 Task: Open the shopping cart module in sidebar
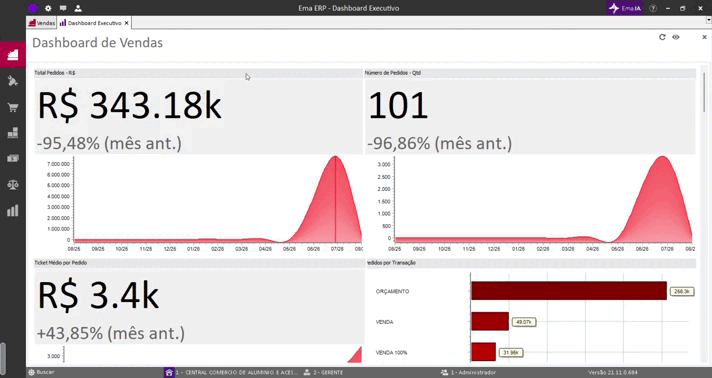pyautogui.click(x=13, y=108)
